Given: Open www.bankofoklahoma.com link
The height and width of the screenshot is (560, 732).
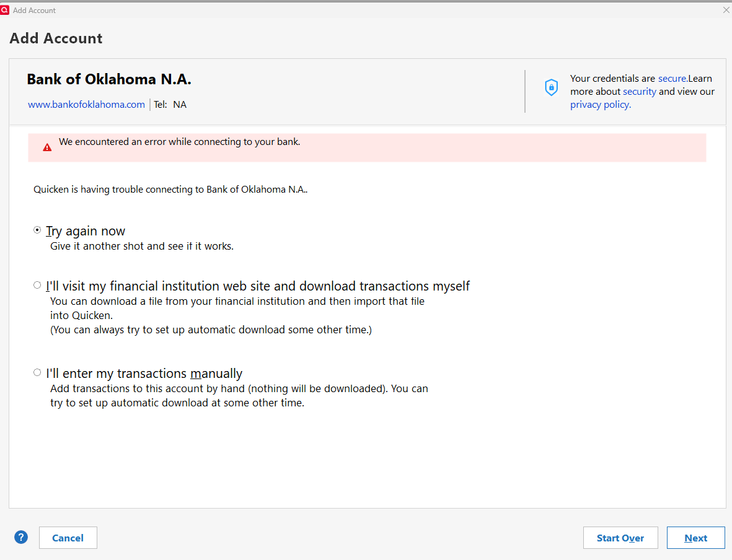Looking at the screenshot, I should [x=86, y=105].
